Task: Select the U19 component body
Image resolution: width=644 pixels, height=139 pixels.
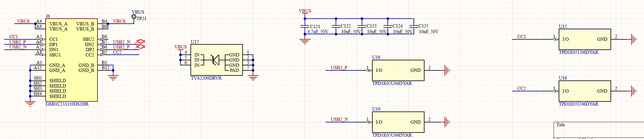Action: pos(398,122)
